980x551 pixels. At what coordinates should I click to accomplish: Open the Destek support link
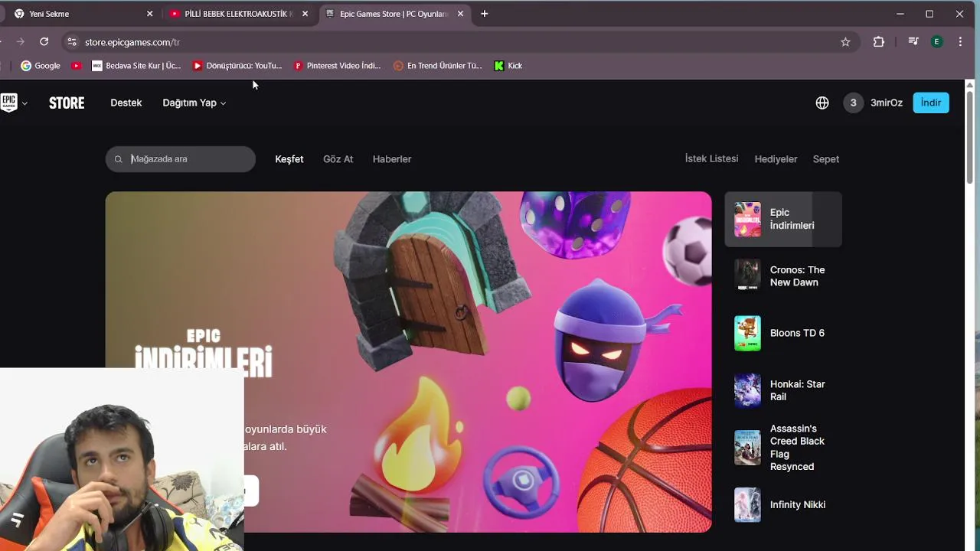[126, 103]
